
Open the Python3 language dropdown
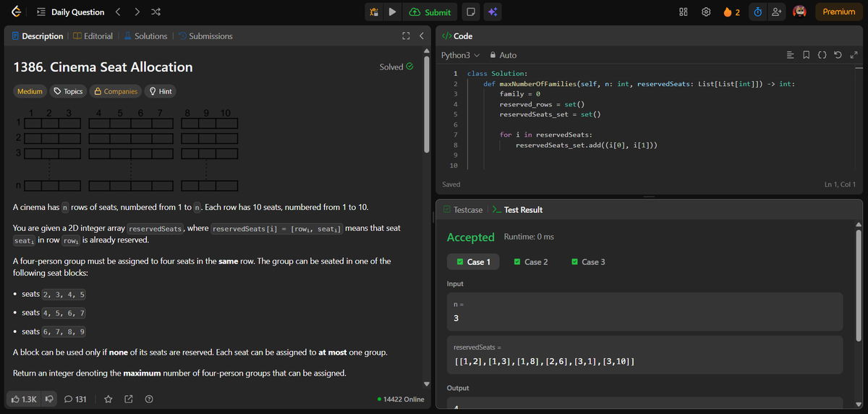[461, 55]
